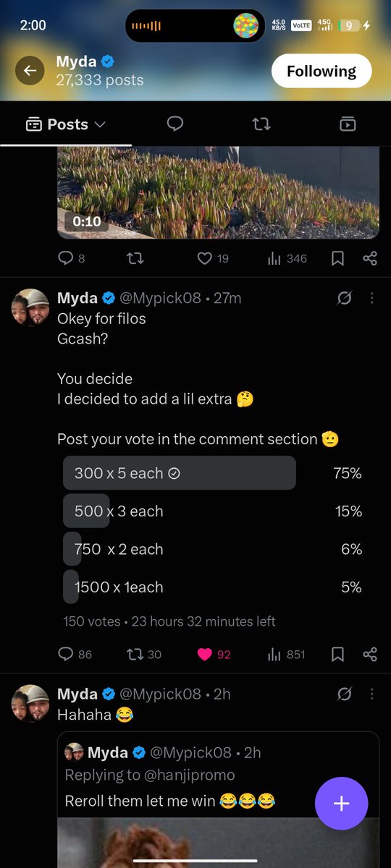Image resolution: width=391 pixels, height=868 pixels.
Task: Like the poll post with 92 likes
Action: pyautogui.click(x=205, y=654)
